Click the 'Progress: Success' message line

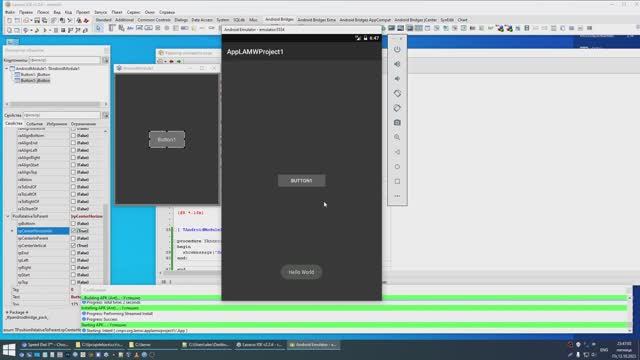pos(102,319)
